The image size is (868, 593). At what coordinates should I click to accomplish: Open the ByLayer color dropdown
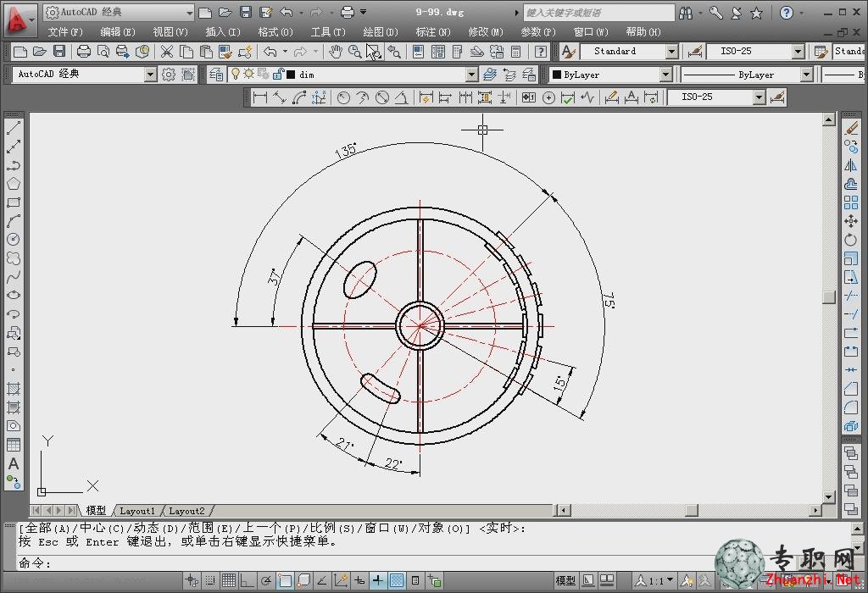tap(666, 75)
